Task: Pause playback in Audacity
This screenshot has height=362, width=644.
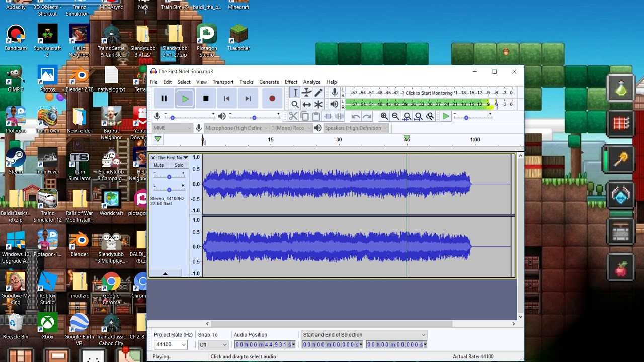Action: [x=164, y=99]
